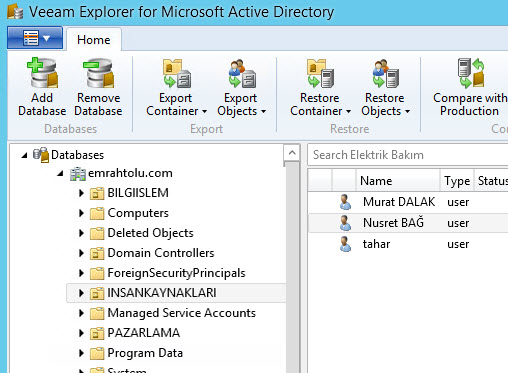The width and height of the screenshot is (508, 373).
Task: Open Export Objects dropdown arrow
Action: pyautogui.click(x=263, y=111)
